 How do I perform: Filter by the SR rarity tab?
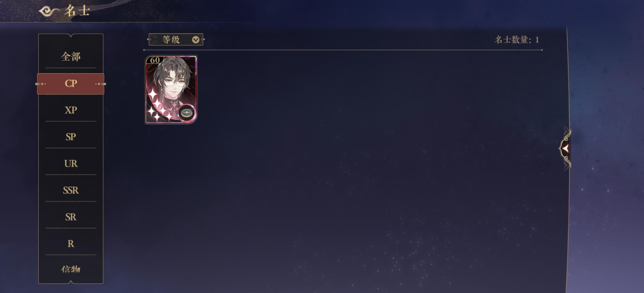point(71,217)
